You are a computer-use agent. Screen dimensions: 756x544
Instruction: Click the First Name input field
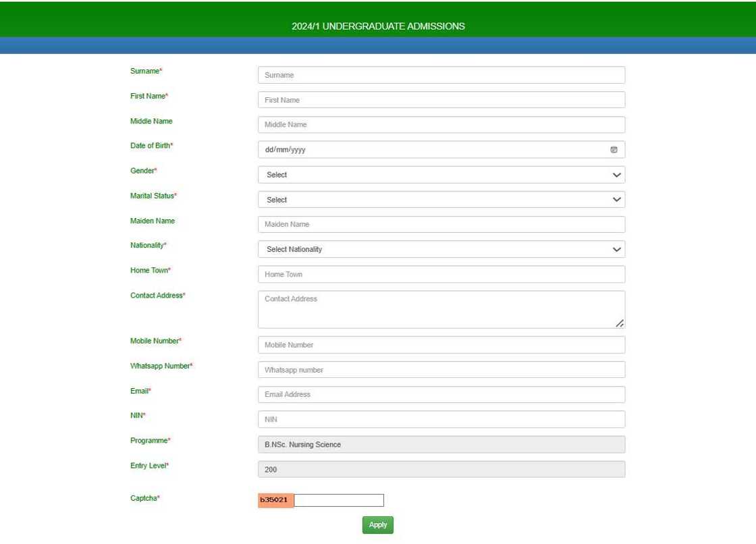coord(441,99)
